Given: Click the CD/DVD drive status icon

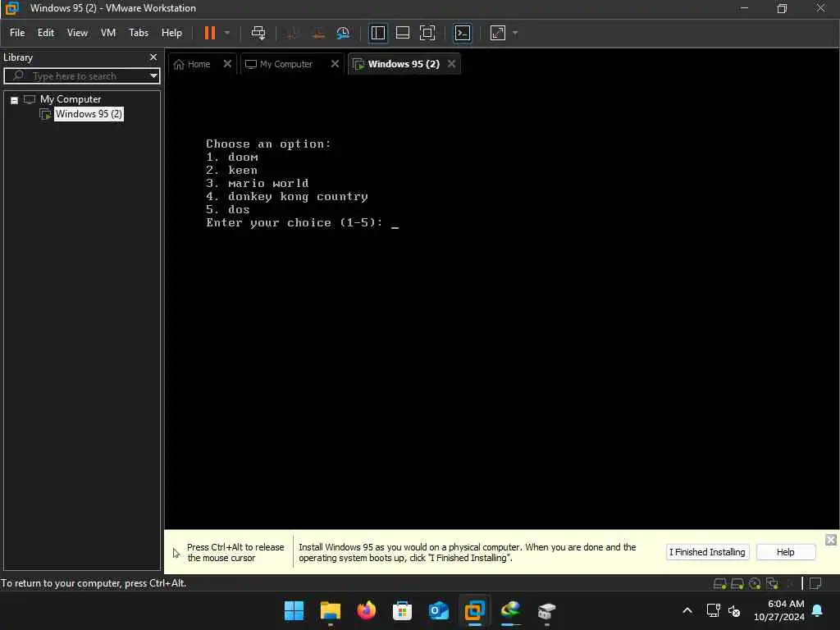Looking at the screenshot, I should tap(755, 583).
